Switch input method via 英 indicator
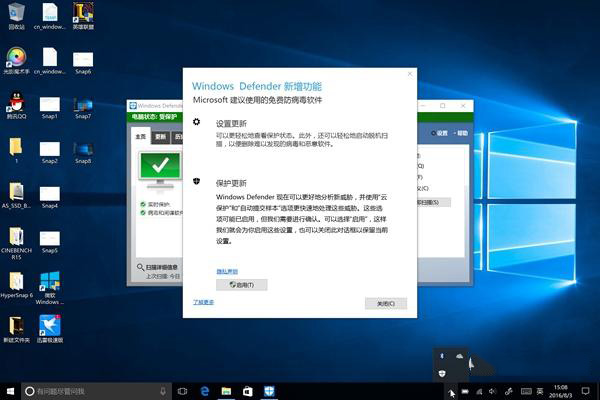600x400 pixels. [540, 391]
